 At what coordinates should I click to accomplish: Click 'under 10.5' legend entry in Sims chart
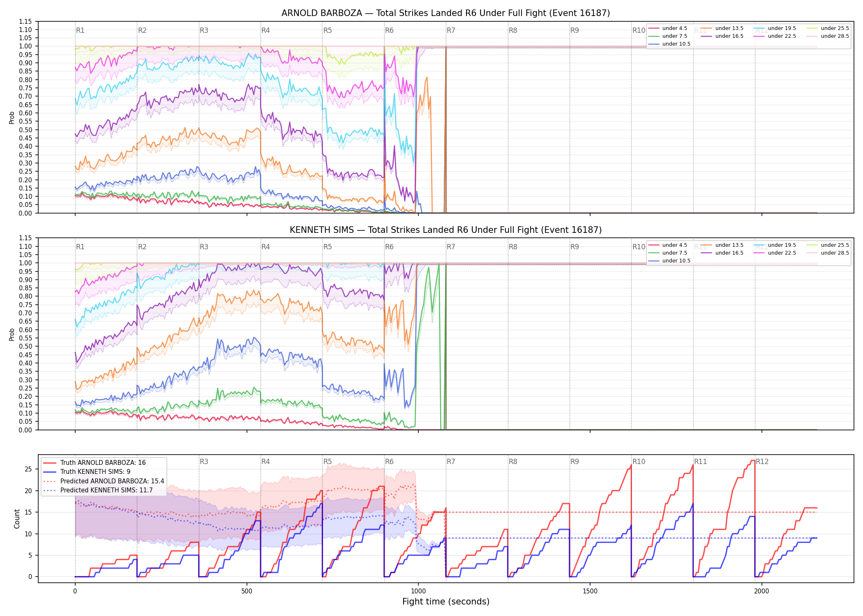pos(669,261)
